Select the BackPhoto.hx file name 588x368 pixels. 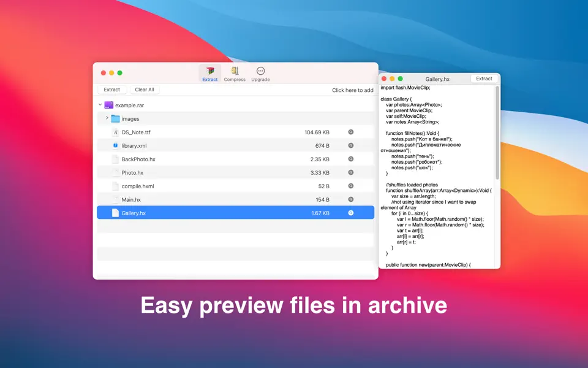(138, 159)
